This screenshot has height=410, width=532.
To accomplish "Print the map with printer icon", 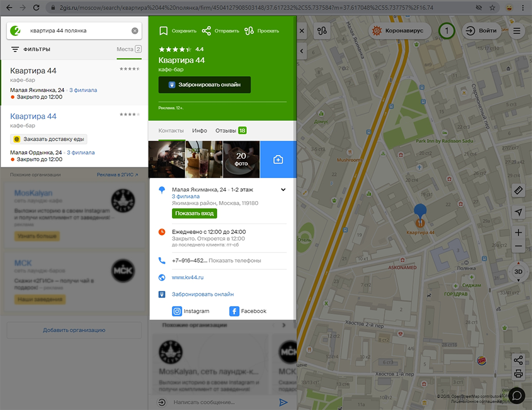I will pos(518,374).
